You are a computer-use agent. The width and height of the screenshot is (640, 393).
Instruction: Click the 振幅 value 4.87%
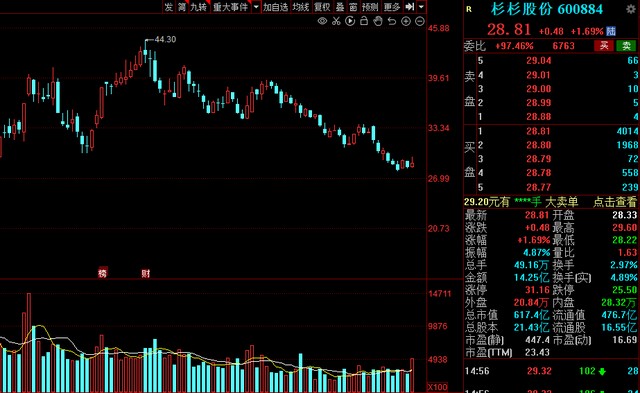[536, 253]
